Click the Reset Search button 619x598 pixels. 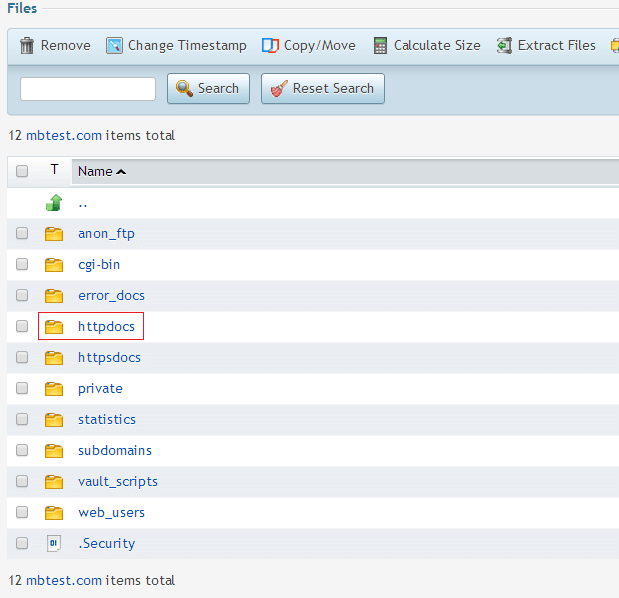pos(322,88)
